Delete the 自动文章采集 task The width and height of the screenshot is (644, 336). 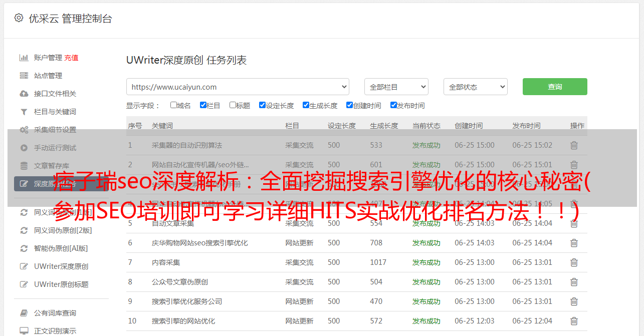pos(574,223)
